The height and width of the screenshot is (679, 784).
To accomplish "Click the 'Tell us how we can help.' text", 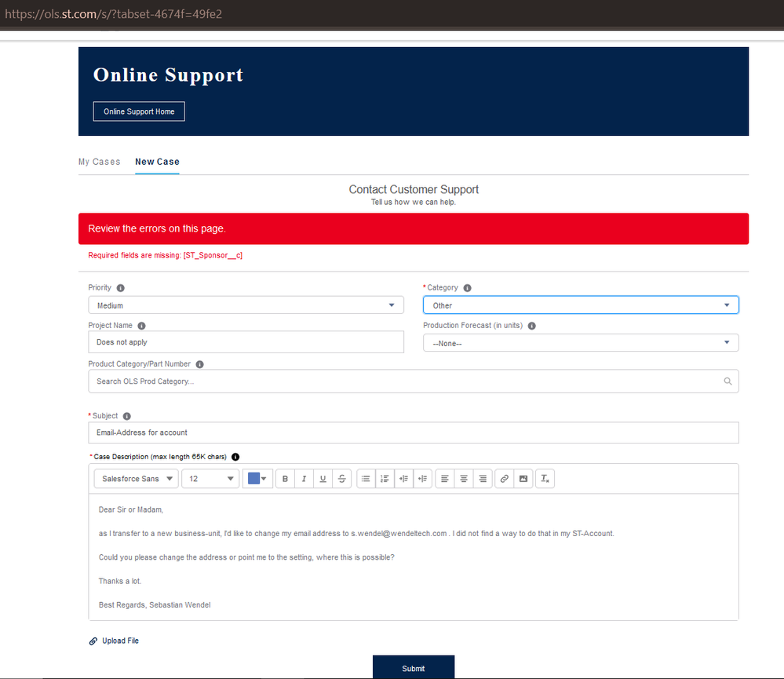I will [x=414, y=202].
